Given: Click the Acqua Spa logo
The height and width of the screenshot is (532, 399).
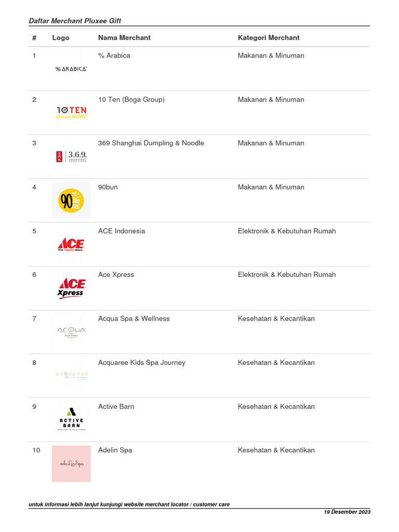Looking at the screenshot, I should tap(71, 332).
